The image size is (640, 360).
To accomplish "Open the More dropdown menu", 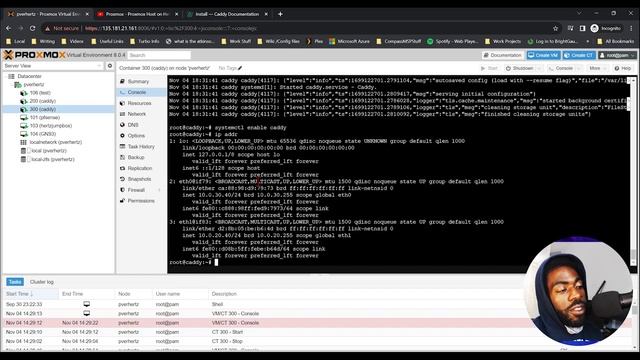I will point(598,68).
